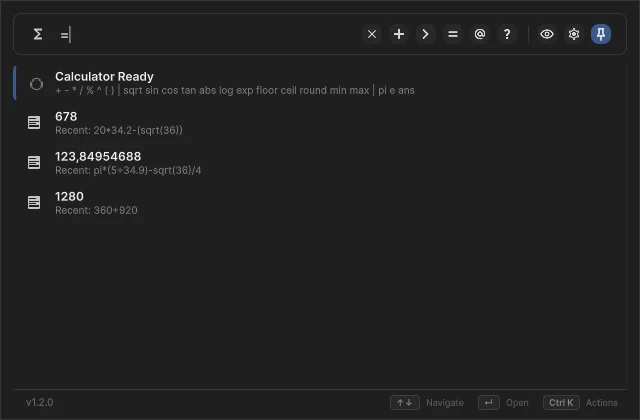The width and height of the screenshot is (640, 420).
Task: Click the Navigate label in footer
Action: tap(445, 403)
